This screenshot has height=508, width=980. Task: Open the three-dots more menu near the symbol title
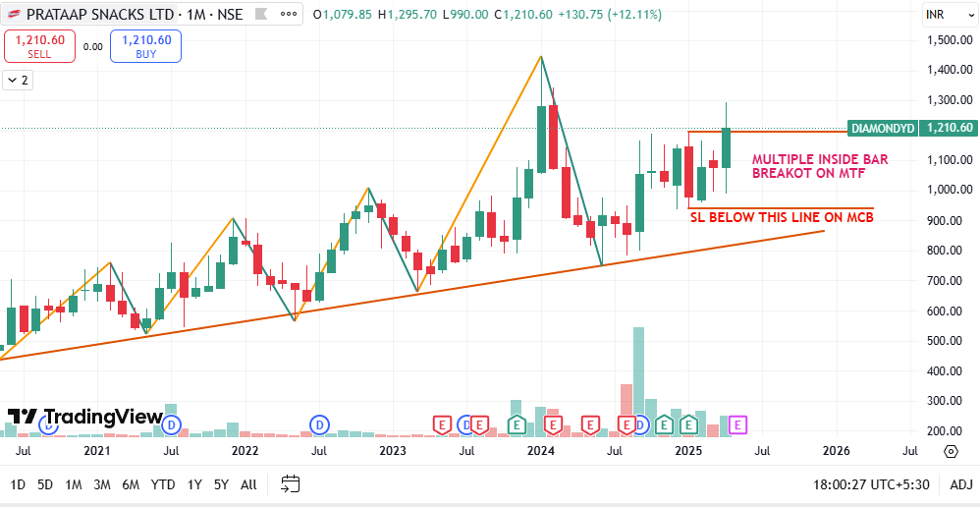[288, 14]
